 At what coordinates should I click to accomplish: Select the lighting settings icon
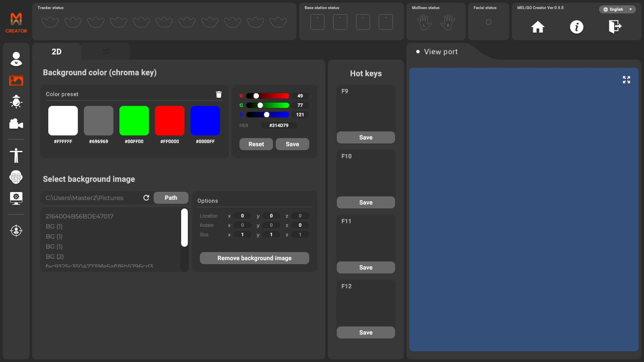click(x=16, y=102)
